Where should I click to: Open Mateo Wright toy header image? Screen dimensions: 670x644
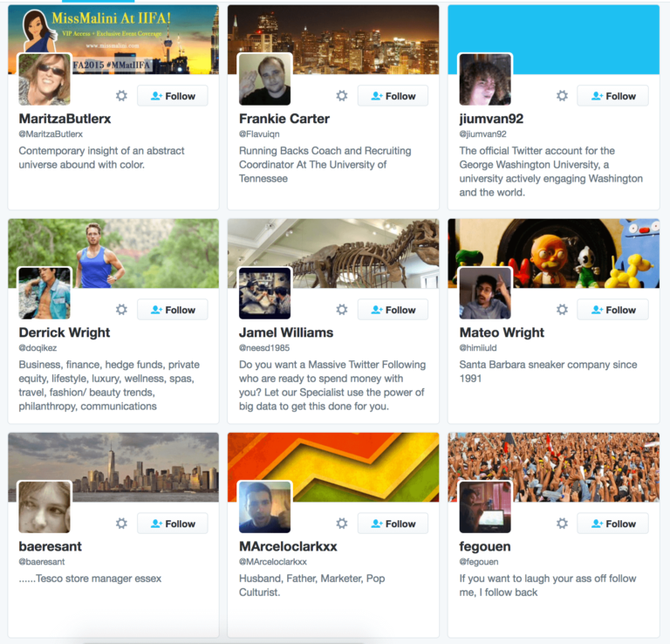click(x=553, y=253)
